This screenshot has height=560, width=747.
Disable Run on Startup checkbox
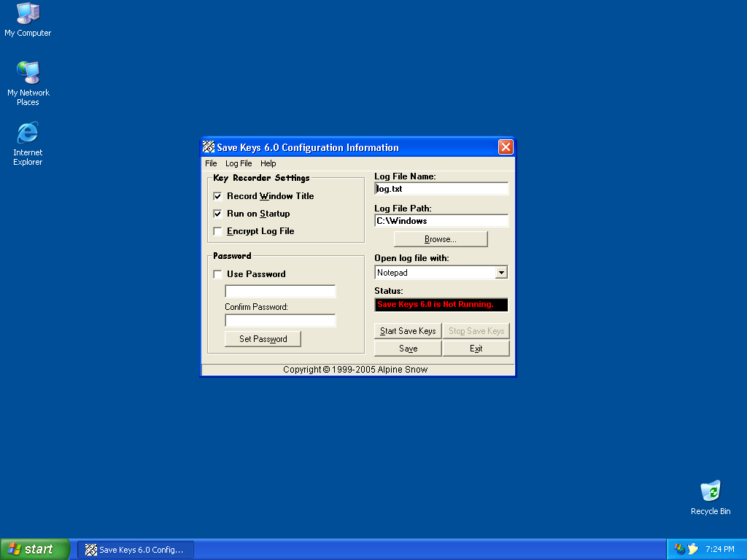(217, 214)
